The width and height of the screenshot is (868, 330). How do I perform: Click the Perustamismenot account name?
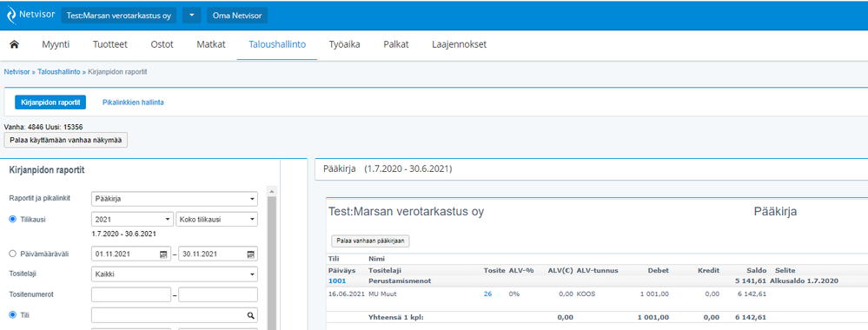400,280
